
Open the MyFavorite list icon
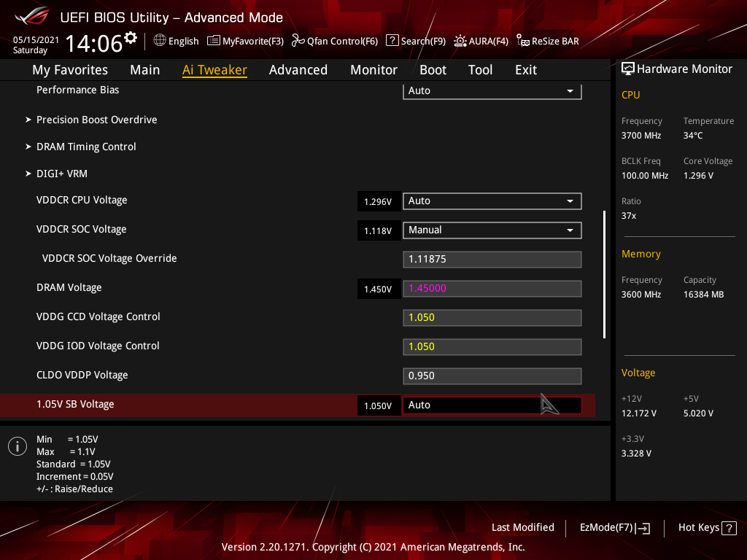214,41
